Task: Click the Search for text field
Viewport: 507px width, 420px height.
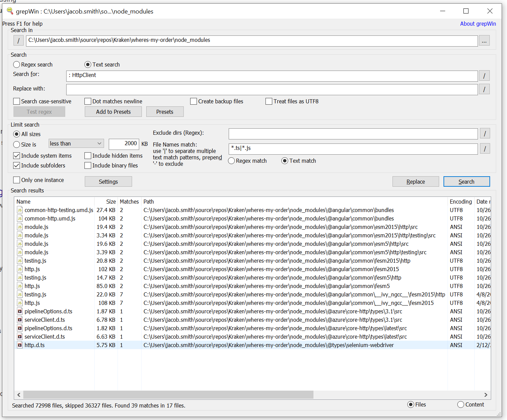Action: click(x=272, y=76)
